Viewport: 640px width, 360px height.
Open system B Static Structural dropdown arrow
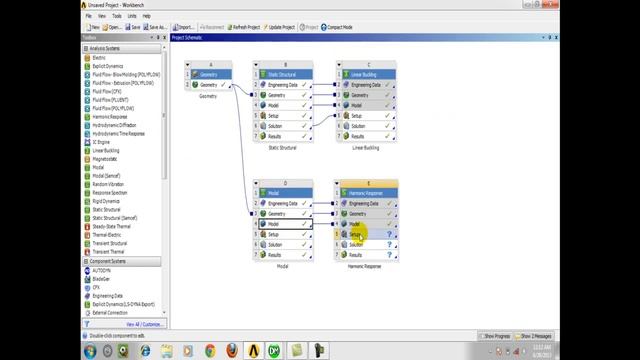(256, 64)
